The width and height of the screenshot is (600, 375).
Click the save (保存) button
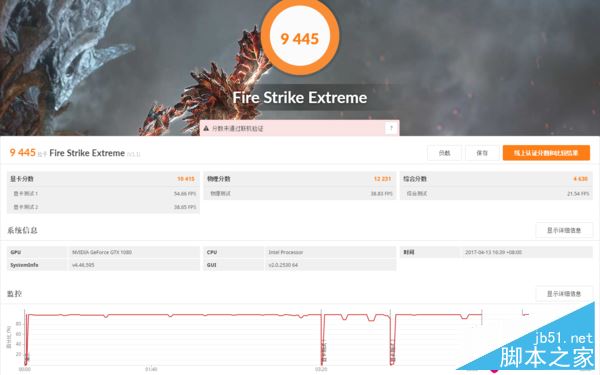point(482,153)
